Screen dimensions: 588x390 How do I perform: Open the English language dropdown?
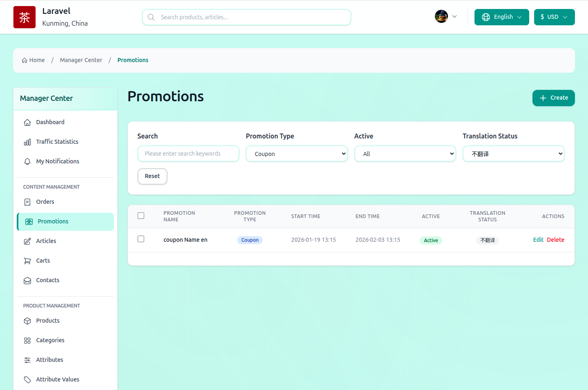tap(502, 17)
